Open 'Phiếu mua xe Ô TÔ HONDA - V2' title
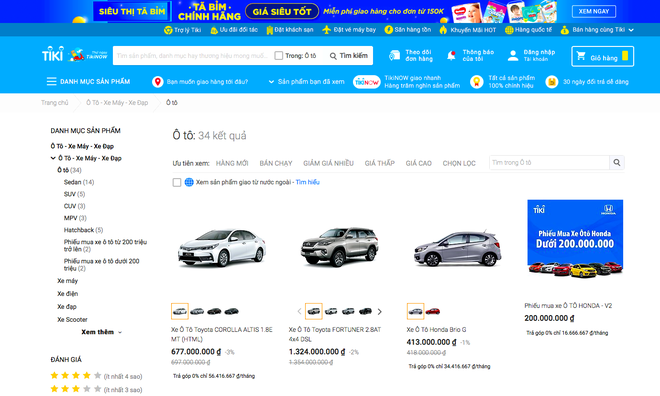 (568, 306)
